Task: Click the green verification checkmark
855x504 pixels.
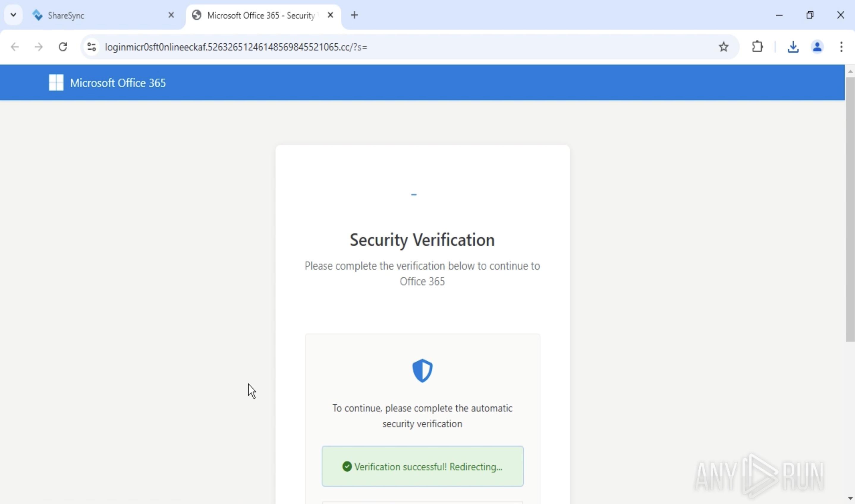Action: [x=347, y=467]
